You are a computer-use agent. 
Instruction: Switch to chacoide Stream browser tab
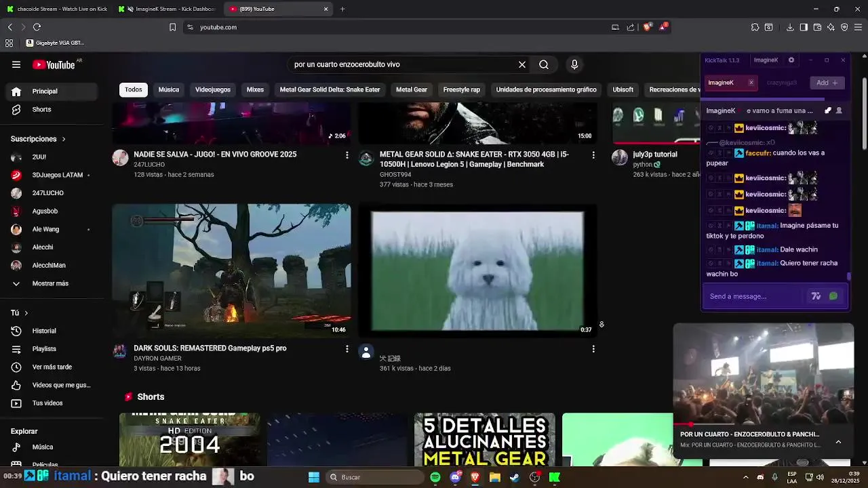coord(57,9)
